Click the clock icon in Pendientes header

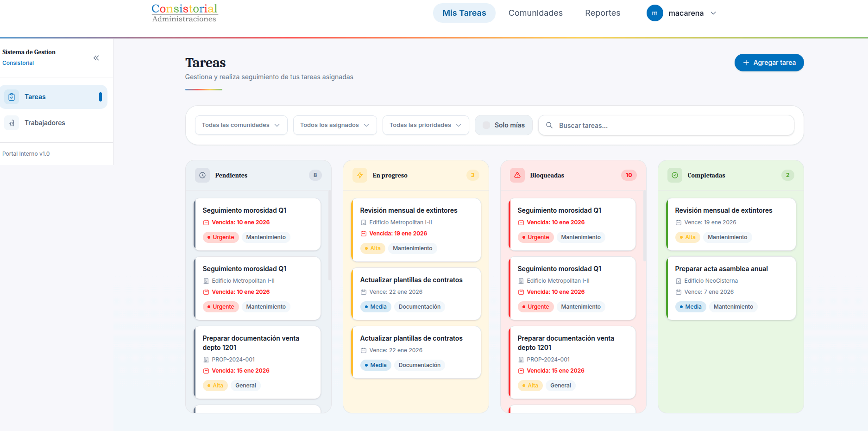202,175
